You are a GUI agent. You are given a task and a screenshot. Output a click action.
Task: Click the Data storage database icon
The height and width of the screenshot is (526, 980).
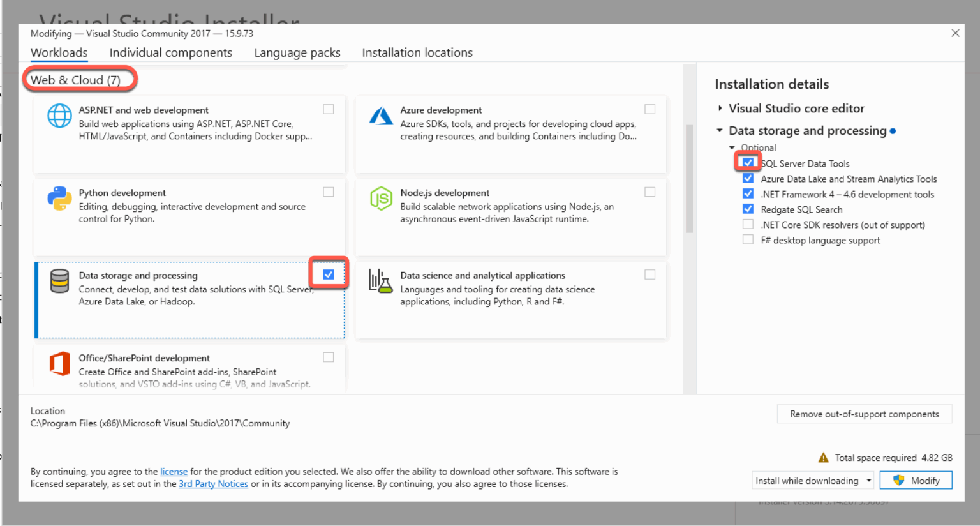tap(59, 281)
